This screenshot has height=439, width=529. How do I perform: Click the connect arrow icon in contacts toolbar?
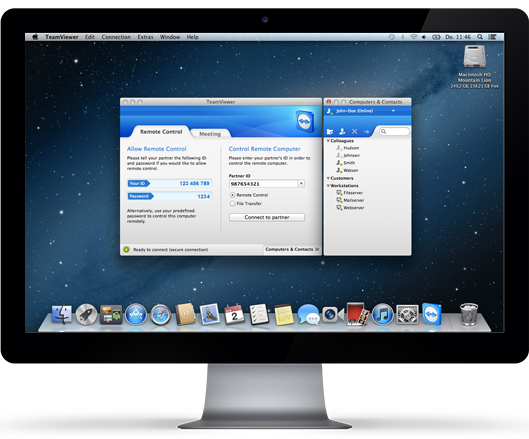coord(367,132)
